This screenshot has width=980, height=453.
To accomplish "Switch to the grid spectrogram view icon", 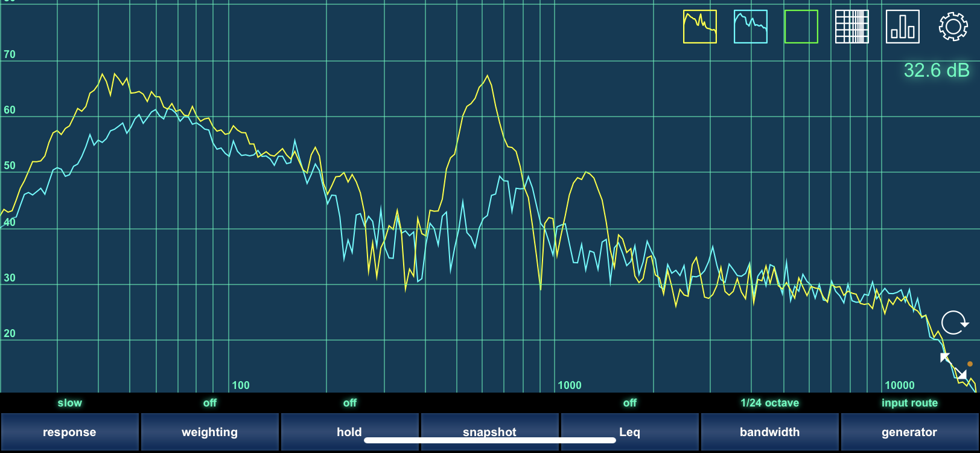I will coord(851,27).
